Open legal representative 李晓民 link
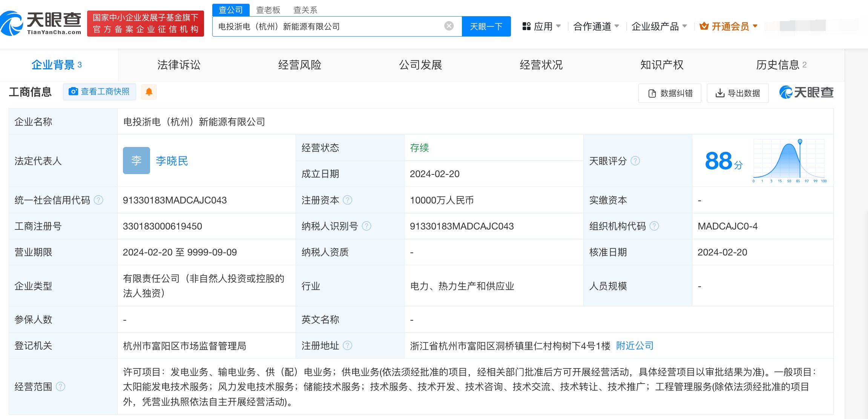This screenshot has height=419, width=868. coord(172,161)
